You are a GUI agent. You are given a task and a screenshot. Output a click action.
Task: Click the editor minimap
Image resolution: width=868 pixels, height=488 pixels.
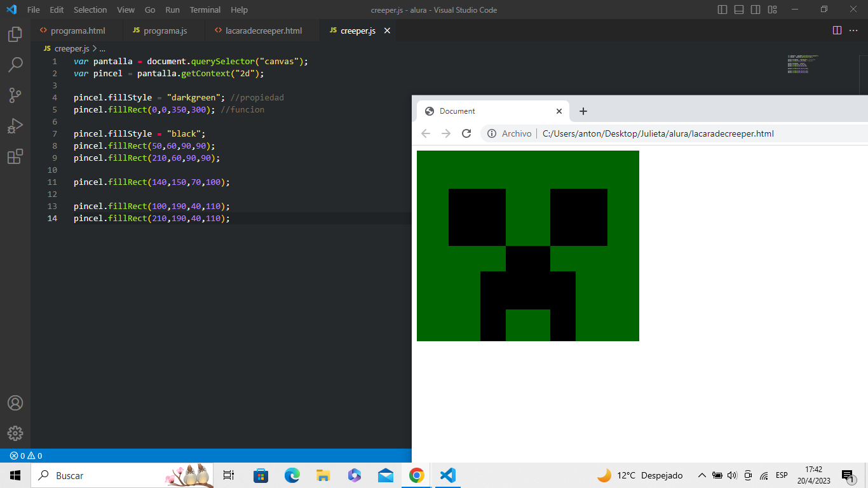click(x=803, y=64)
